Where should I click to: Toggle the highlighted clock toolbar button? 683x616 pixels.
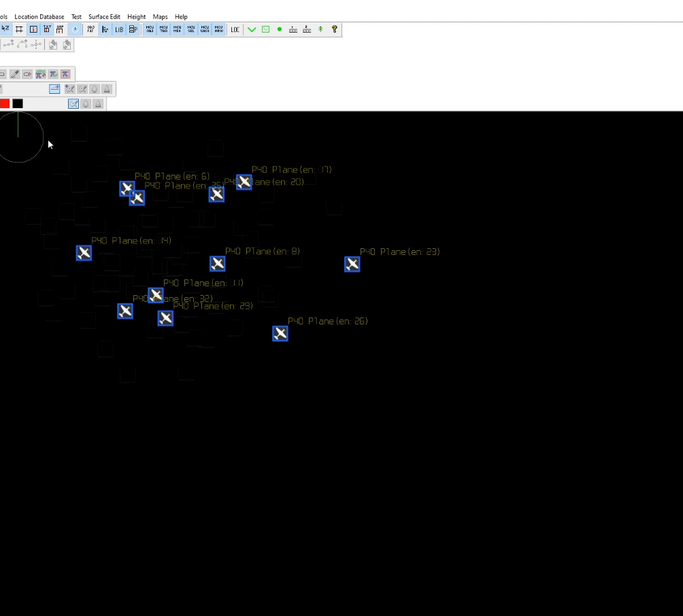click(74, 29)
